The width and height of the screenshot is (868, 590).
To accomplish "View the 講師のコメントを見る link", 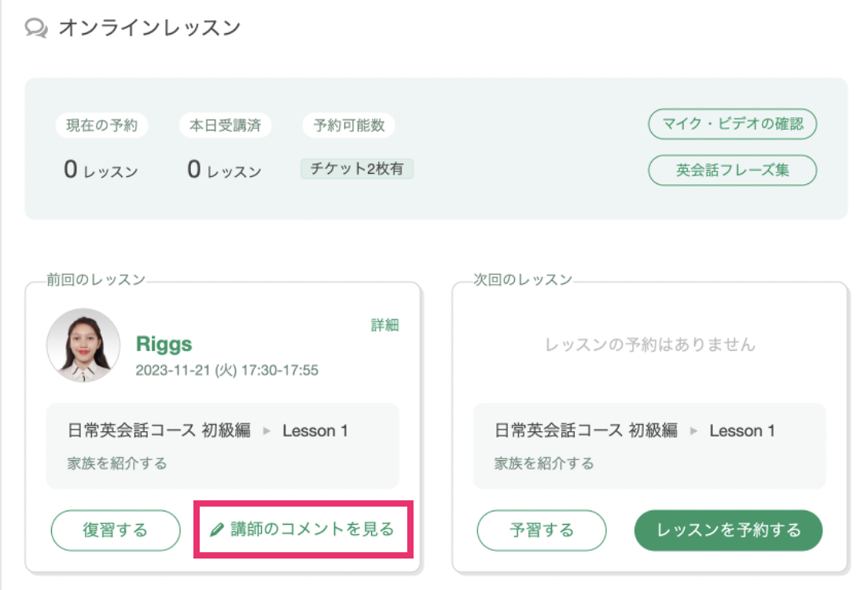I will click(303, 529).
